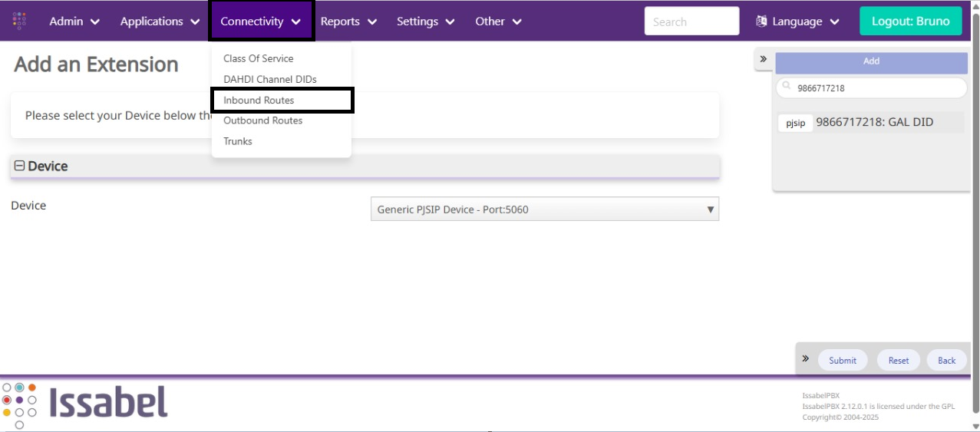
Task: Expand the Applications menu
Action: 160,21
